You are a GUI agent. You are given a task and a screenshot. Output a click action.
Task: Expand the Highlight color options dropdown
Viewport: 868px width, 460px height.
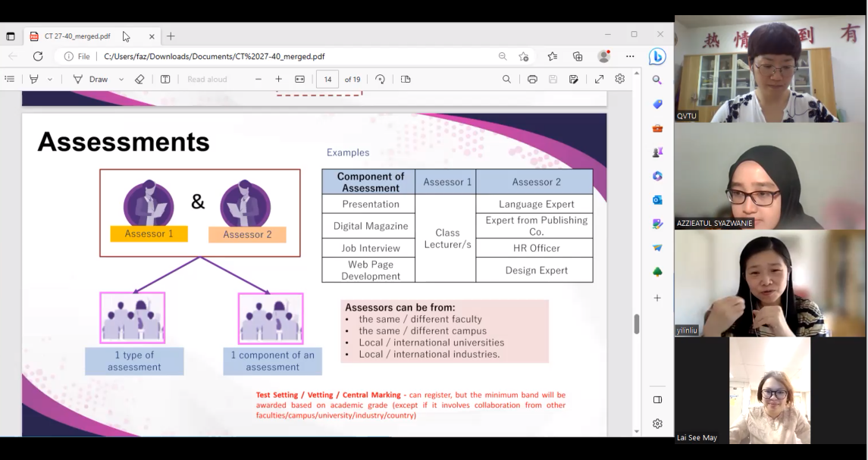pos(50,79)
